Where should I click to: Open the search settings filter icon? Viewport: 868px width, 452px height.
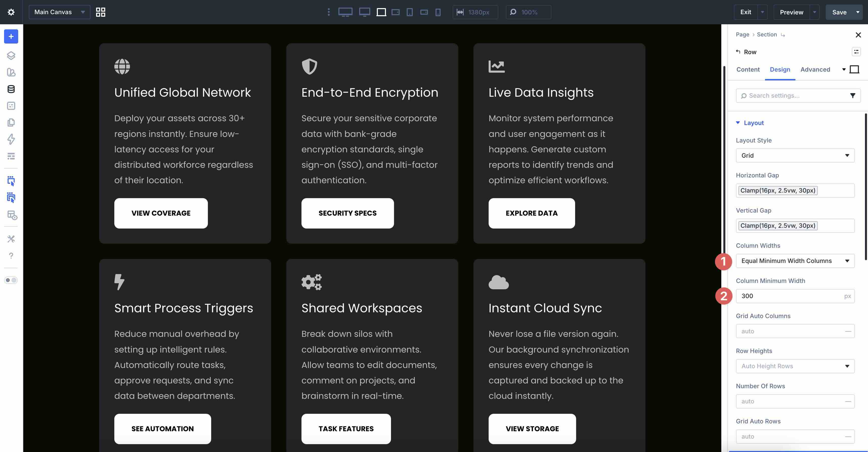[853, 95]
